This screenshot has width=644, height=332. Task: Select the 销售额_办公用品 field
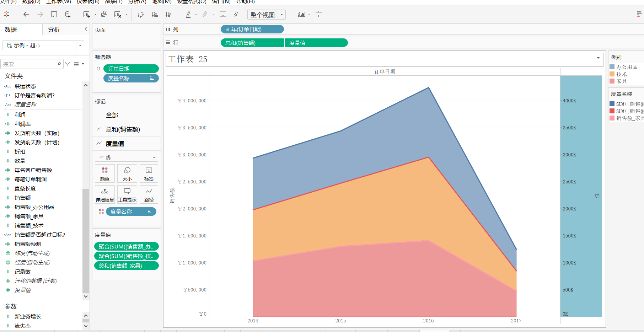click(34, 207)
